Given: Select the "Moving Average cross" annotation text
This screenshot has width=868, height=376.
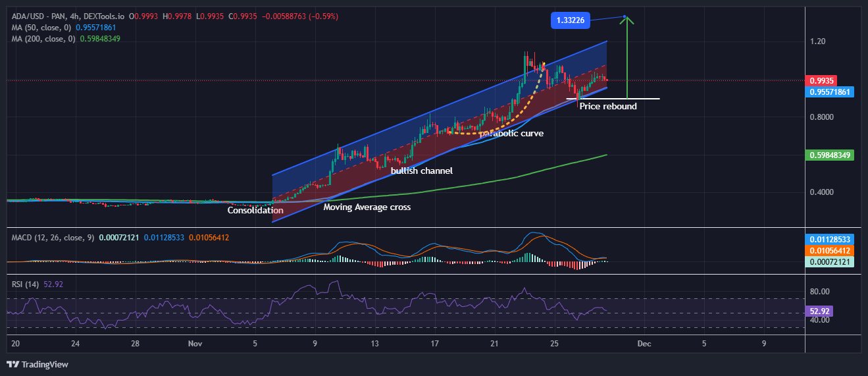Looking at the screenshot, I should point(367,207).
